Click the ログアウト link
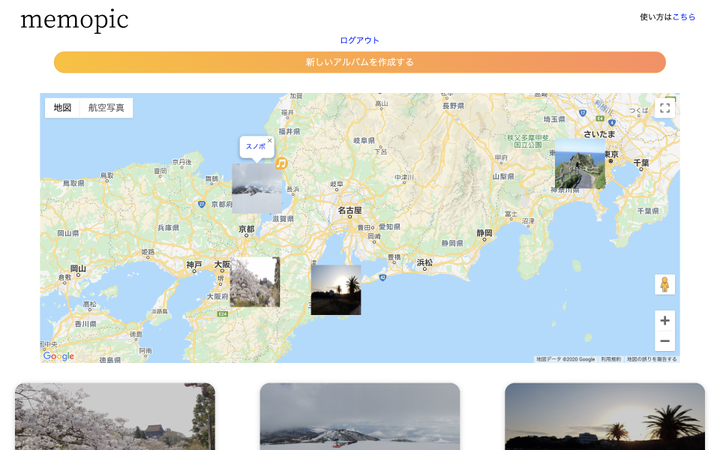Screen dimensions: 720x450 click(360, 40)
